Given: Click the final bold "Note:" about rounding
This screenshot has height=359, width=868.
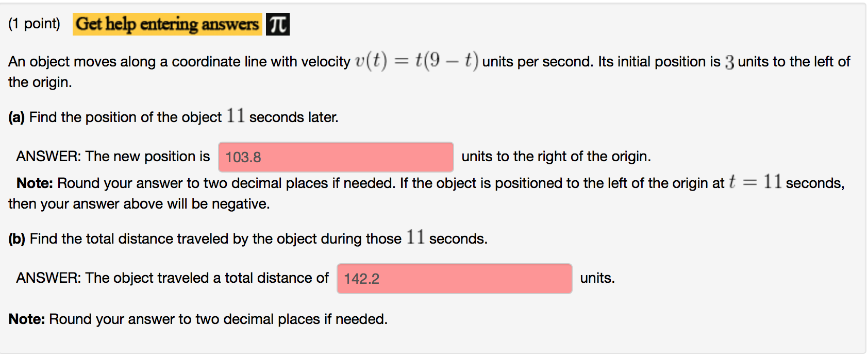Looking at the screenshot, I should pos(27,319).
